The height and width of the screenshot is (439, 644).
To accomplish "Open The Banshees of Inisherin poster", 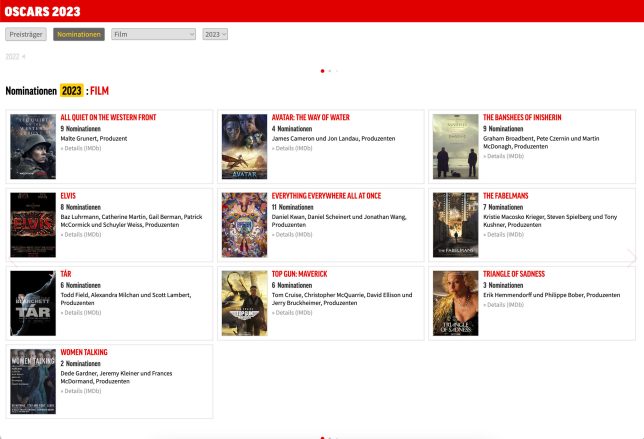I will tap(455, 147).
